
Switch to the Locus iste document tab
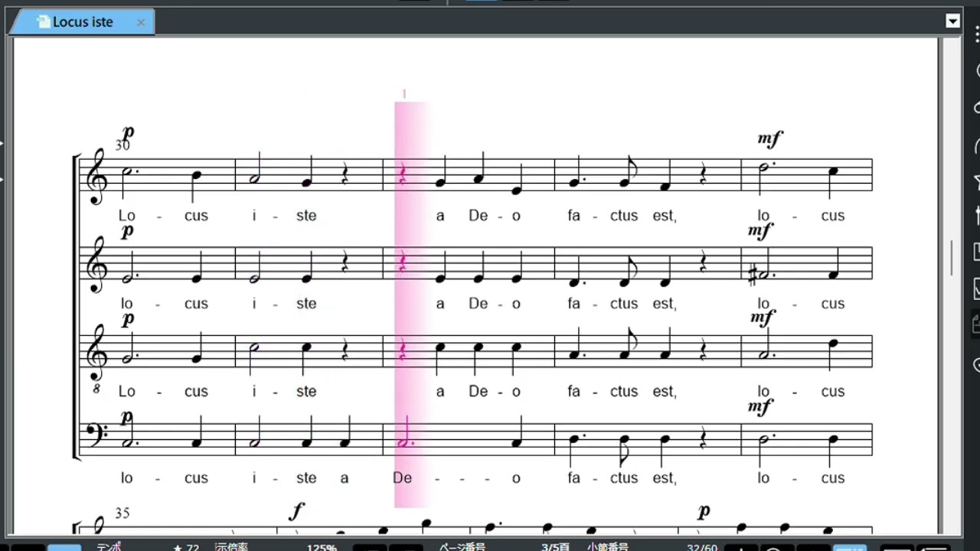click(x=82, y=22)
